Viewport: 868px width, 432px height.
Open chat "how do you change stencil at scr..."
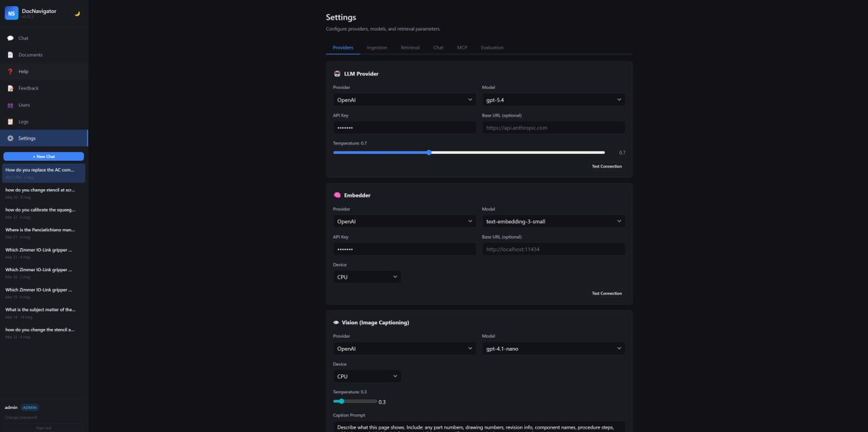43,193
